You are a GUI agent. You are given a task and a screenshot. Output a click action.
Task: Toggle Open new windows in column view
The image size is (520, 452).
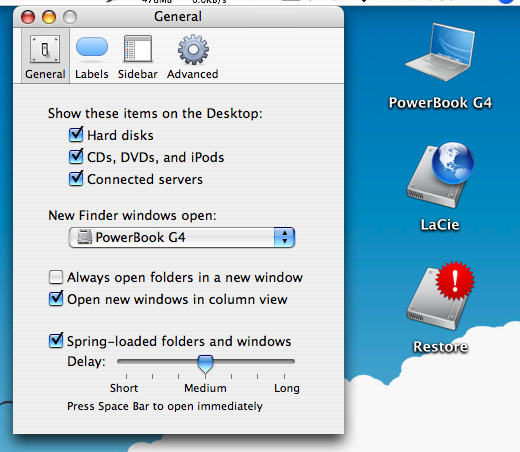[x=56, y=299]
